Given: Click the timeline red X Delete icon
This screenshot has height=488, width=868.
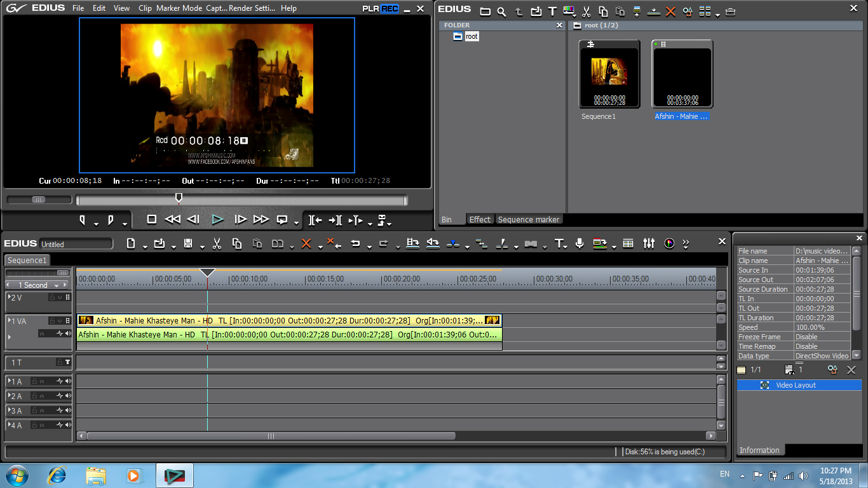Looking at the screenshot, I should click(306, 243).
